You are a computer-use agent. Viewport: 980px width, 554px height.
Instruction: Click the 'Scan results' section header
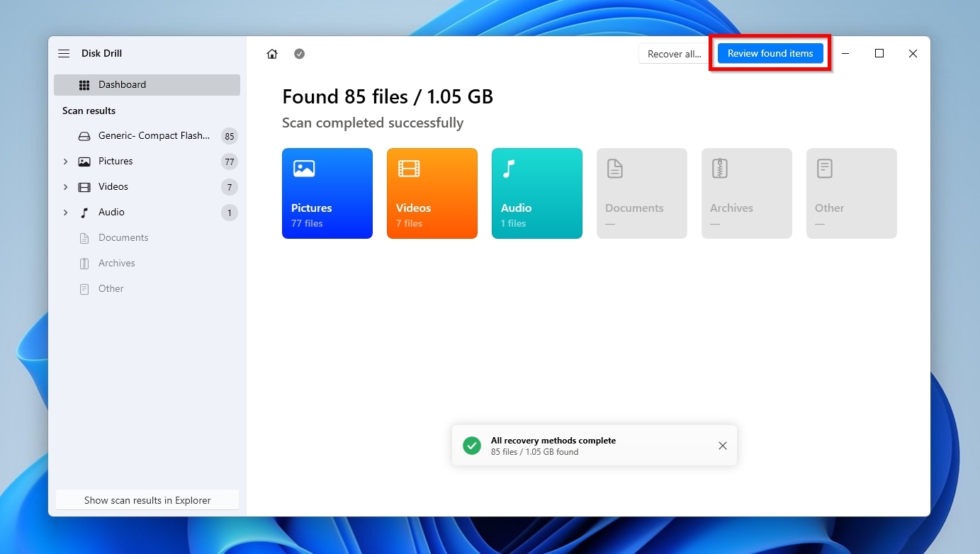tap(89, 111)
